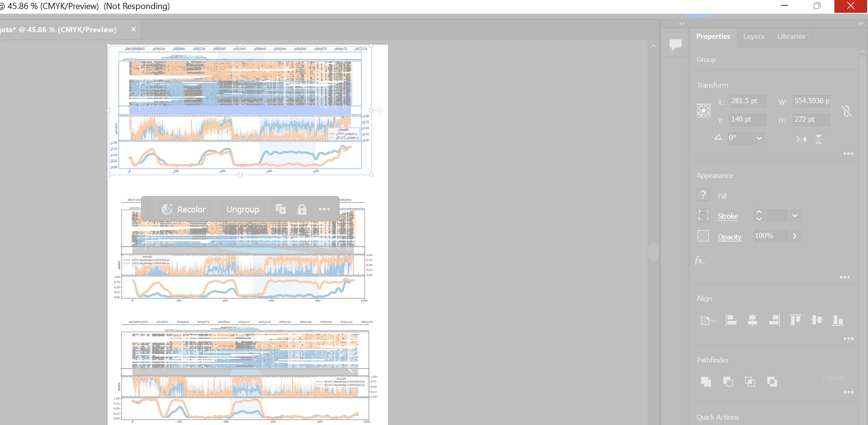Lock the selected group from floating bar

point(302,209)
